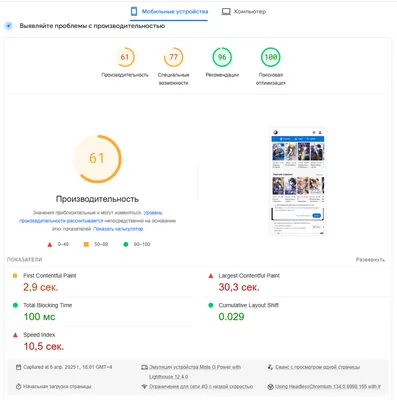This screenshot has height=400, width=397.
Task: Click the device icon beside Эмуляция устройства
Action: (144, 367)
